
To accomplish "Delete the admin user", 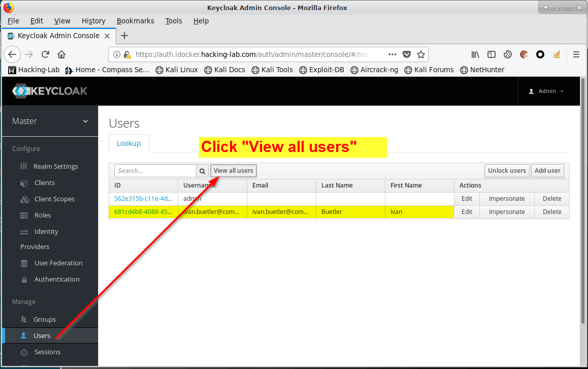I will pos(552,199).
